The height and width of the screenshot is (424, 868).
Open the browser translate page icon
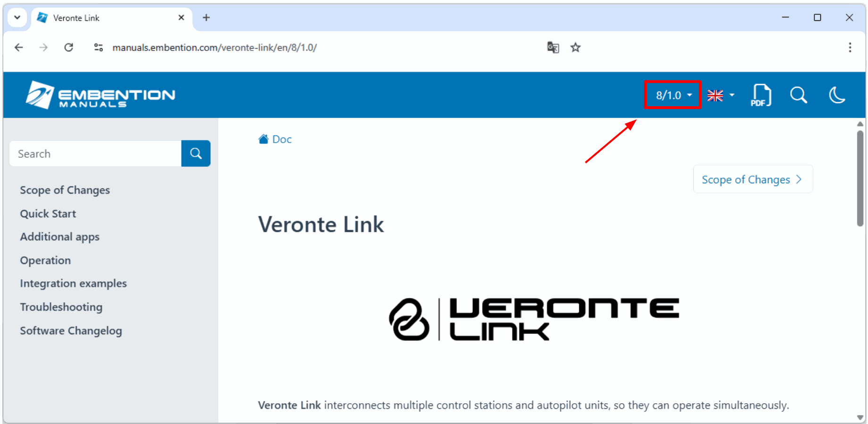pos(553,47)
